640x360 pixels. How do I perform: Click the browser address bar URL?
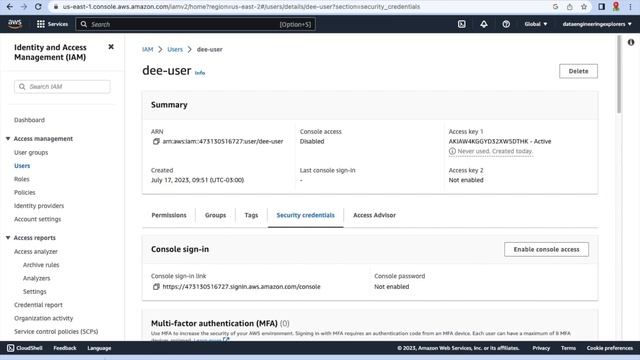point(241,7)
